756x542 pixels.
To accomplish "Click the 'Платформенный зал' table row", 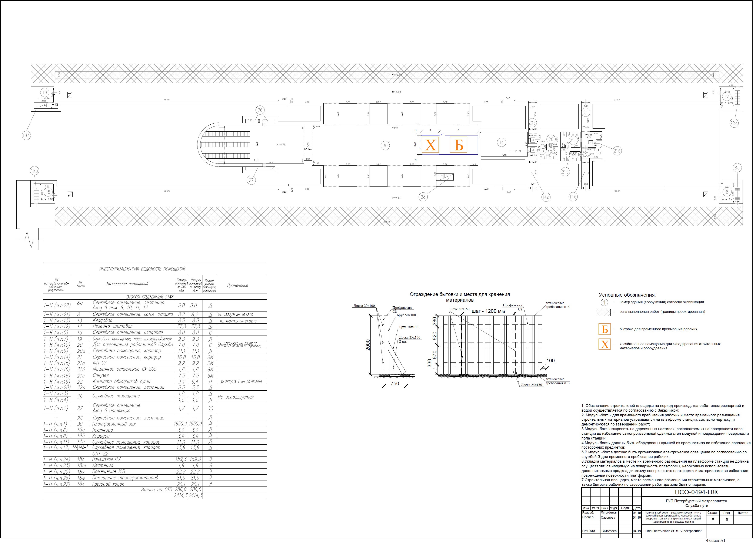I will click(x=114, y=424).
